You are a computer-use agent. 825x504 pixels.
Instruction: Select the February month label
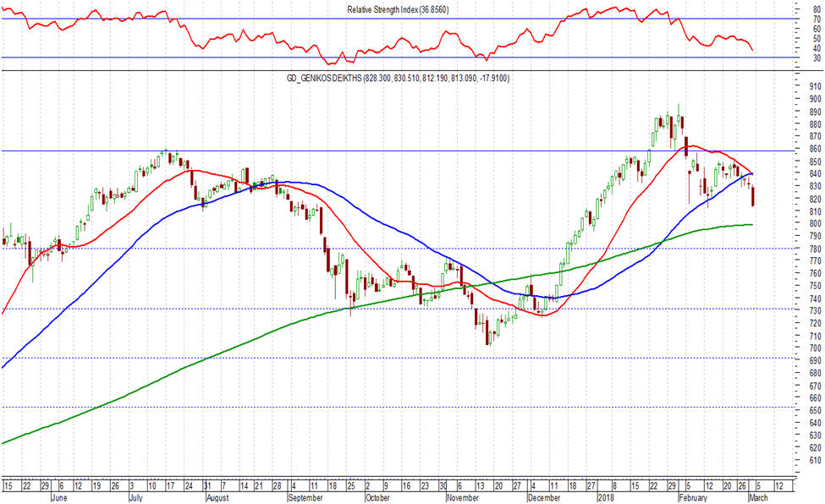click(x=693, y=498)
